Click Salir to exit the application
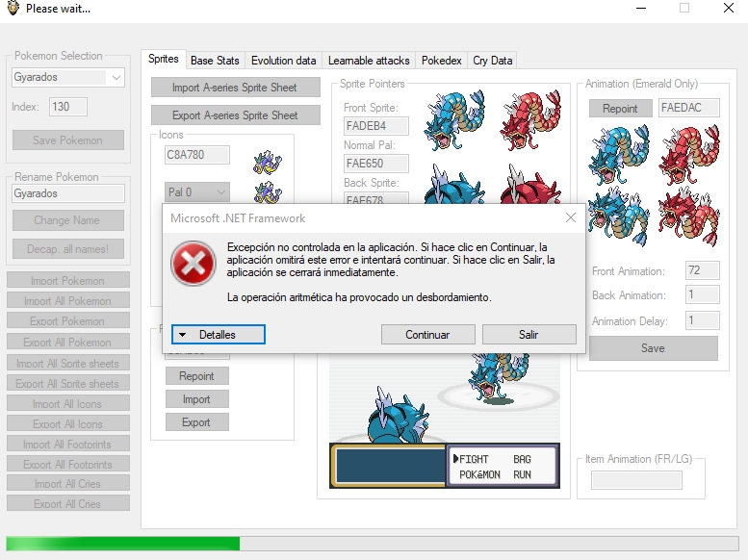748x560 pixels. [x=529, y=335]
